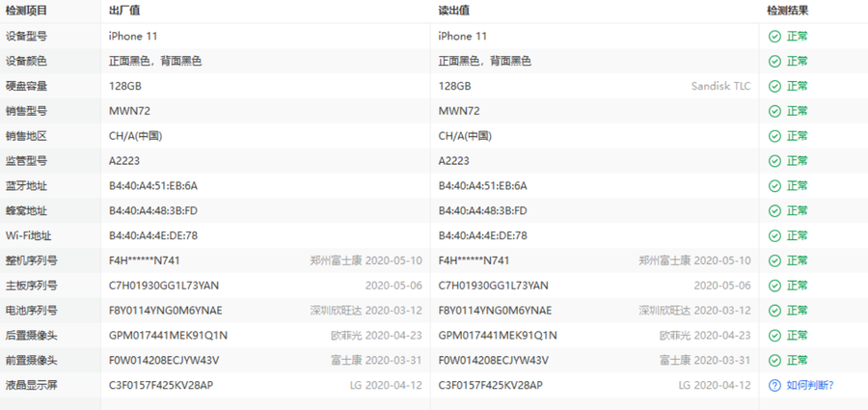Click factory color 正面黑色，背面黑色
Viewport: 868px width, 410px height.
point(155,62)
